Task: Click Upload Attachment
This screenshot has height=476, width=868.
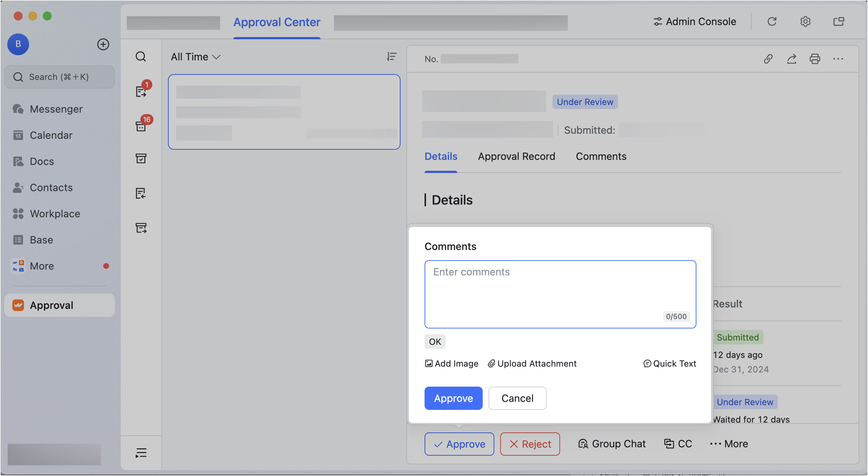Action: tap(532, 363)
